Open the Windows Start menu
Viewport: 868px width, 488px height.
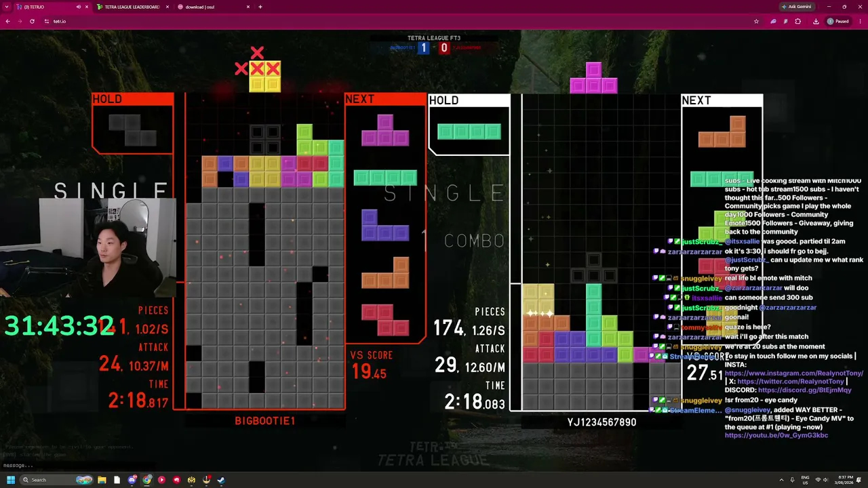click(10, 480)
